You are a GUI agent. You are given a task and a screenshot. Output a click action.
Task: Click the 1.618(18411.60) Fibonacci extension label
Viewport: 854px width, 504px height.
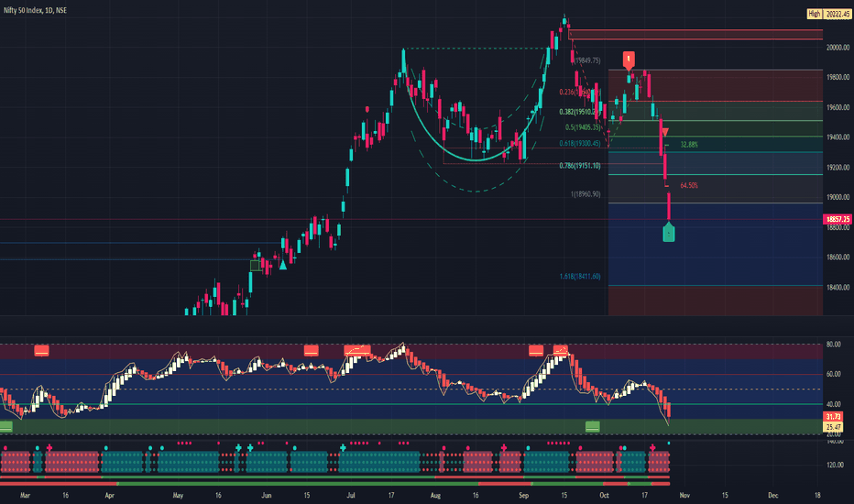click(579, 276)
